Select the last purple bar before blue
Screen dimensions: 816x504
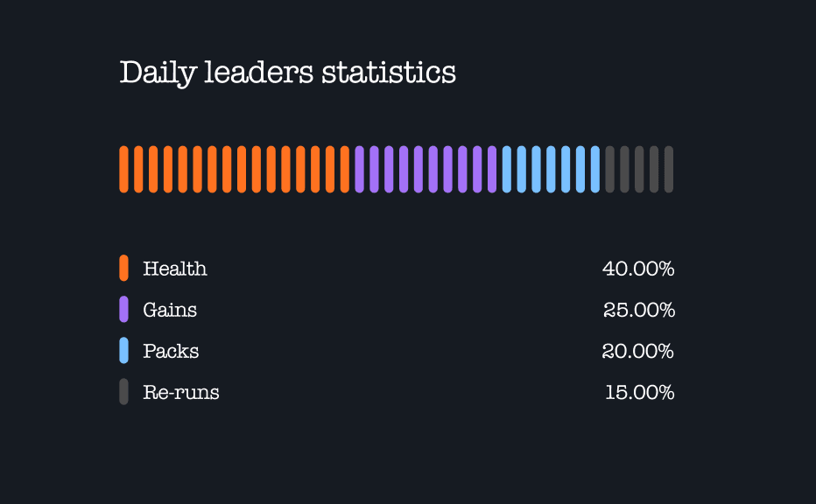[492, 169]
